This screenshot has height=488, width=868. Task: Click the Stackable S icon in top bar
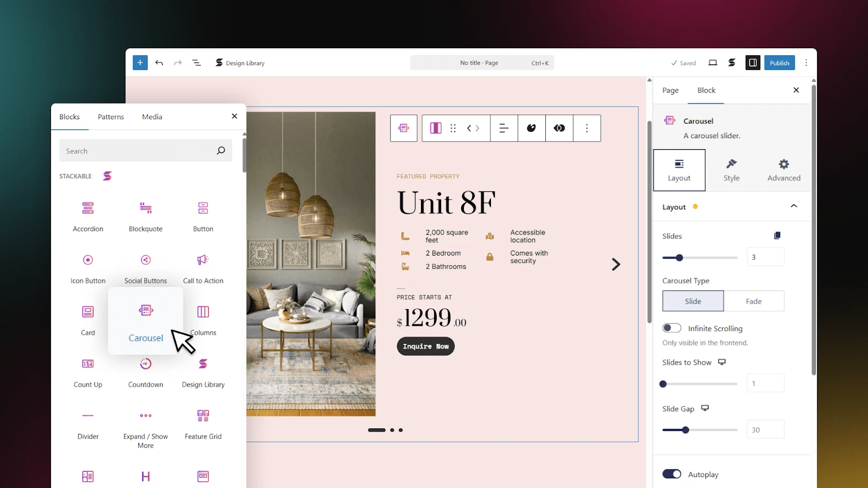pos(731,62)
